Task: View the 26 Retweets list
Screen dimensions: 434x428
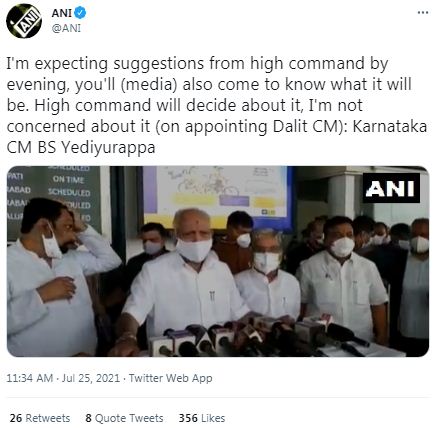Action: [x=40, y=418]
